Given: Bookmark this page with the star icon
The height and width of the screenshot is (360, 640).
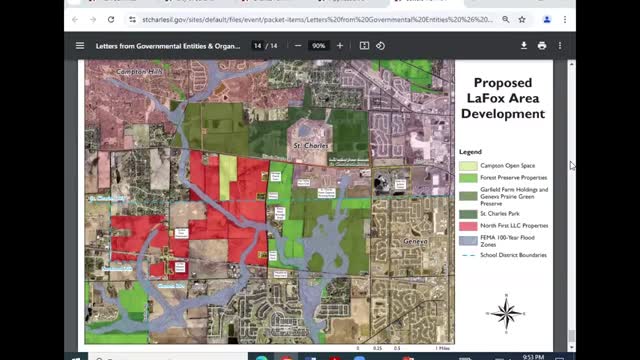Looking at the screenshot, I should tap(522, 20).
